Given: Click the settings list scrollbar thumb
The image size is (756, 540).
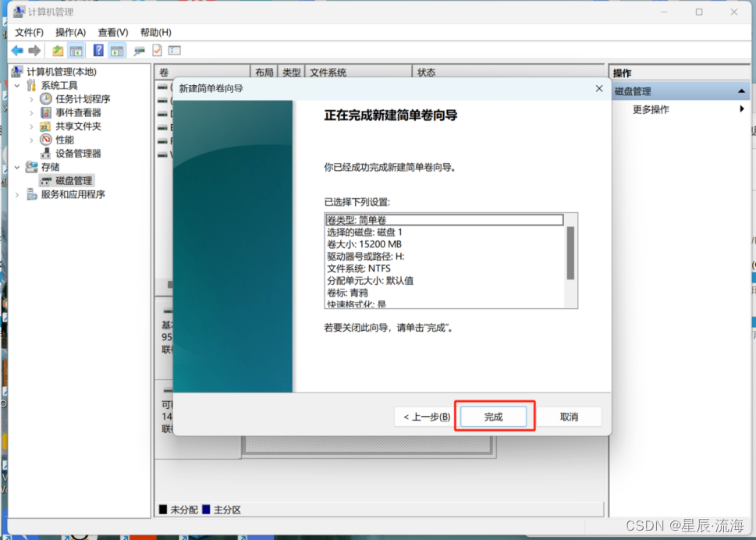Looking at the screenshot, I should pos(570,253).
